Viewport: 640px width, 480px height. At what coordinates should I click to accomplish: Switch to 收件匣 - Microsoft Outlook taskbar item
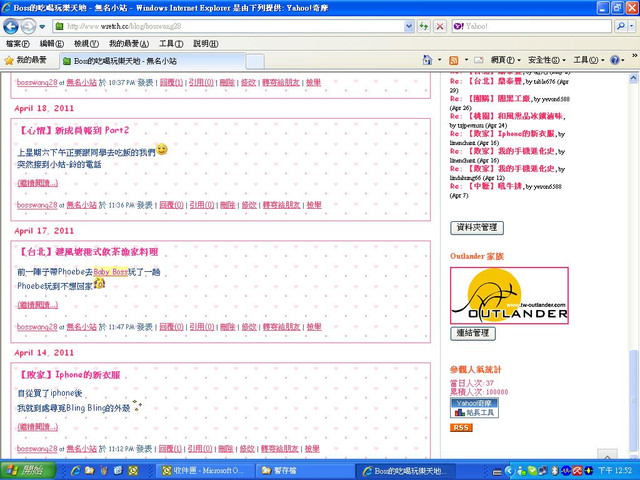tap(205, 471)
